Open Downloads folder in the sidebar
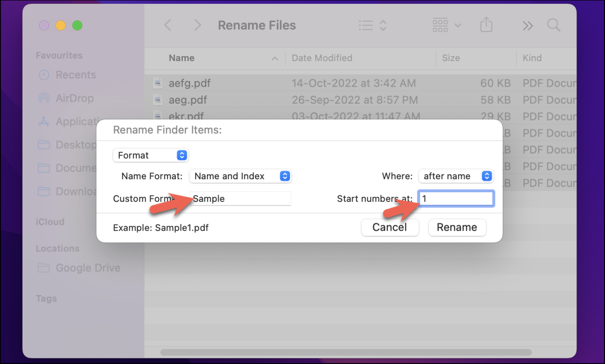Image resolution: width=605 pixels, height=364 pixels. pyautogui.click(x=67, y=191)
